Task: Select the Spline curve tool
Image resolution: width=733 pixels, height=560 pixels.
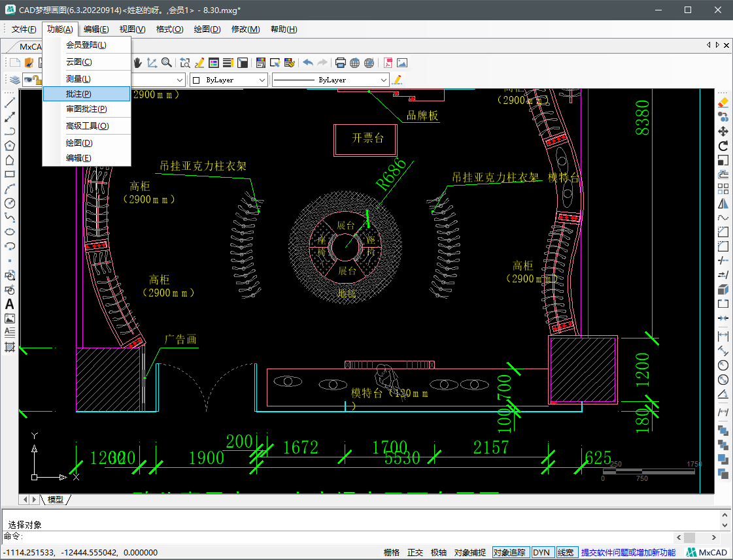Action: coord(9,218)
